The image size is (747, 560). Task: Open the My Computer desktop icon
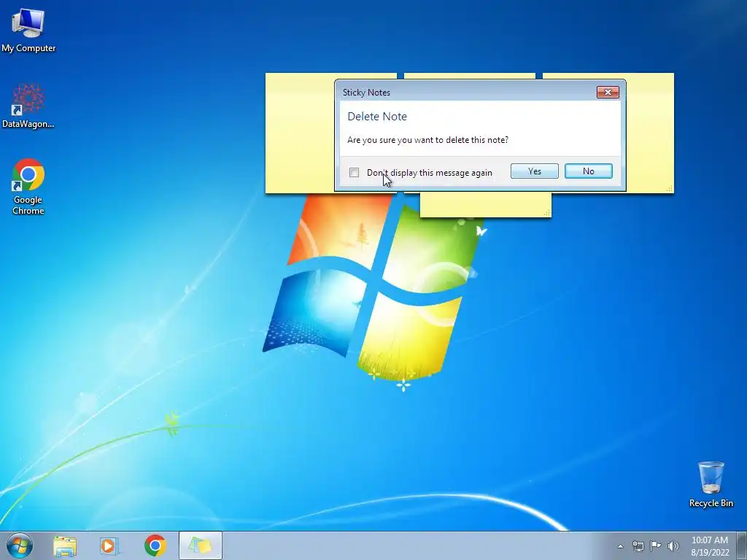coord(28,29)
